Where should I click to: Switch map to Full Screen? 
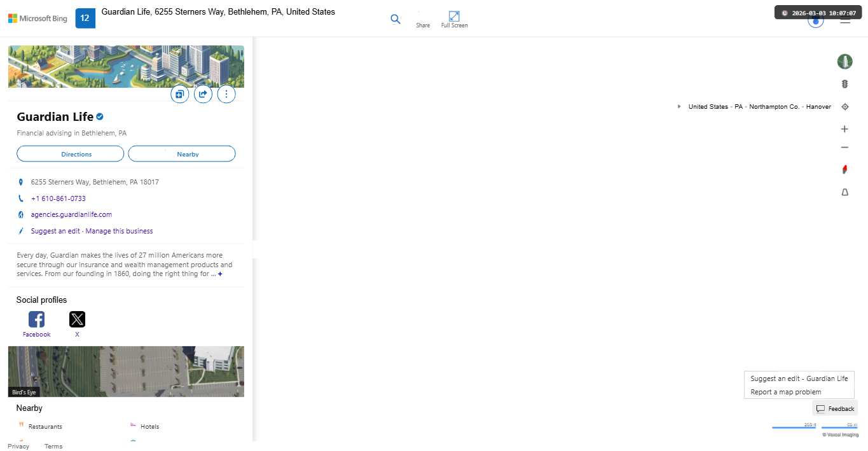454,20
